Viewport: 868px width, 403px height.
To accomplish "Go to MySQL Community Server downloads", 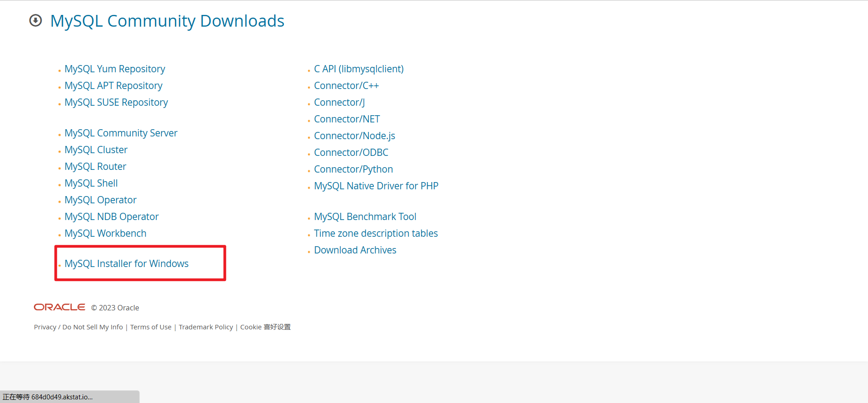I will pos(121,133).
